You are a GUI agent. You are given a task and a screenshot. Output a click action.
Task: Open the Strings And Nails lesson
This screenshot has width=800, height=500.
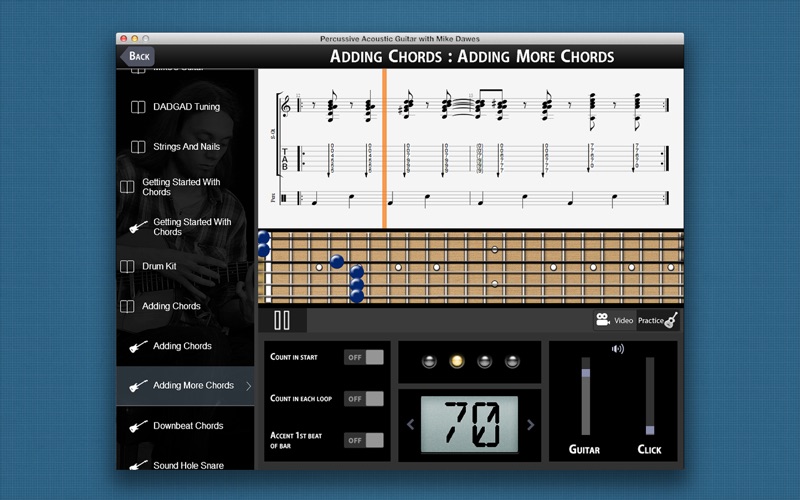(x=186, y=147)
